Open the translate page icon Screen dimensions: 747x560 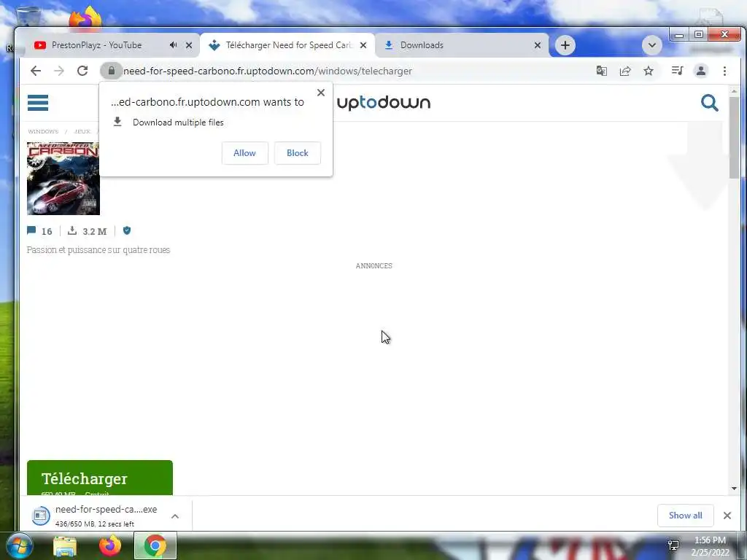click(x=602, y=71)
